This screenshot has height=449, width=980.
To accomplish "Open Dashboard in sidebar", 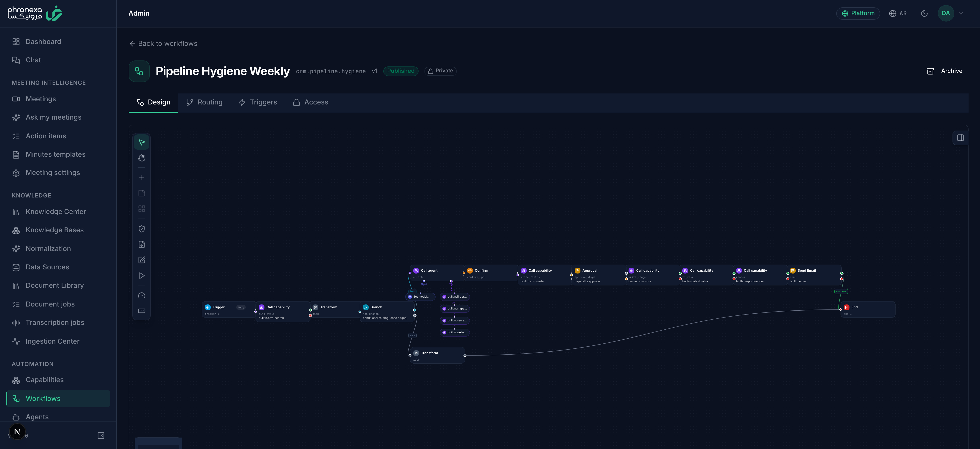I will click(58, 42).
